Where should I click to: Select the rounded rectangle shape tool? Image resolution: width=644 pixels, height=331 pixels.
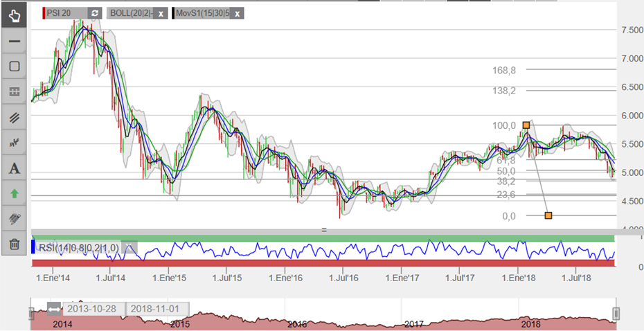pyautogui.click(x=15, y=66)
